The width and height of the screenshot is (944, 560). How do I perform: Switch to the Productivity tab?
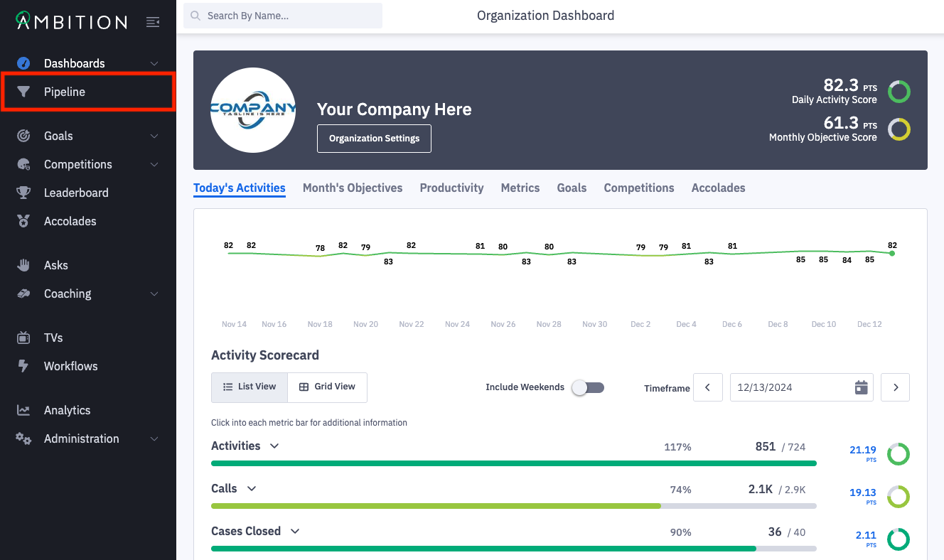coord(451,188)
